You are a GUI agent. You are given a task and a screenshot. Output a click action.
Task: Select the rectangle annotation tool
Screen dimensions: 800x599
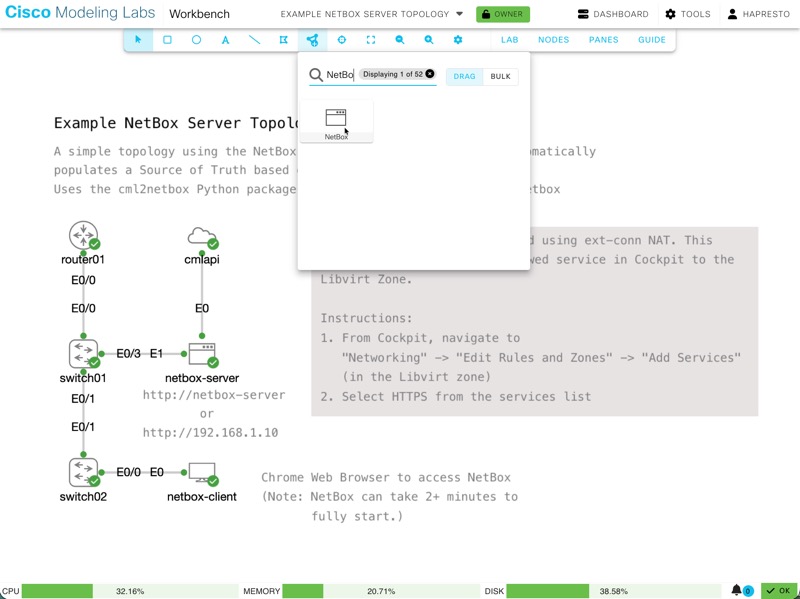168,40
